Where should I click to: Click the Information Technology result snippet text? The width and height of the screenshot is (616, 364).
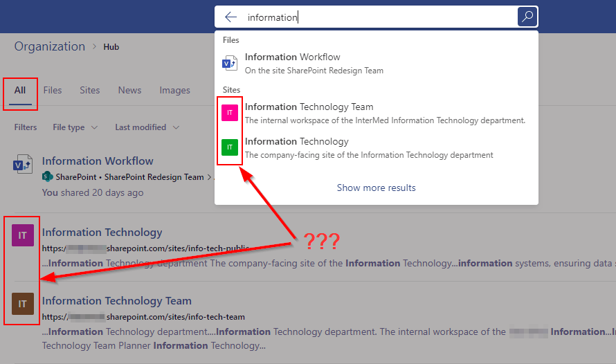pyautogui.click(x=329, y=263)
